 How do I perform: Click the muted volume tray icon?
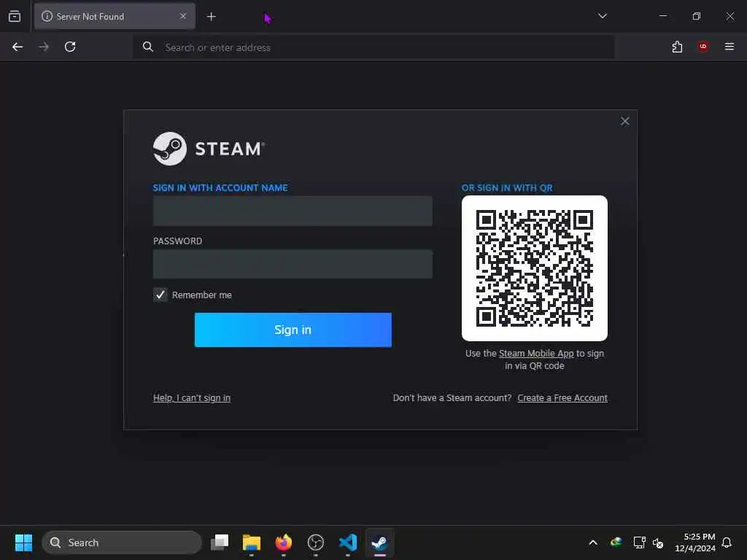pos(658,542)
